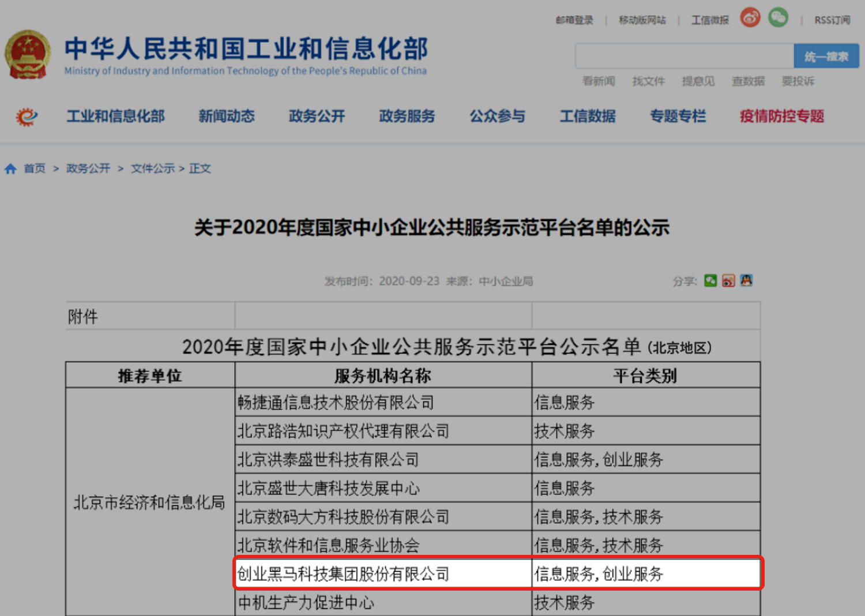Share via the green WeChat share icon
The image size is (865, 616).
[710, 281]
